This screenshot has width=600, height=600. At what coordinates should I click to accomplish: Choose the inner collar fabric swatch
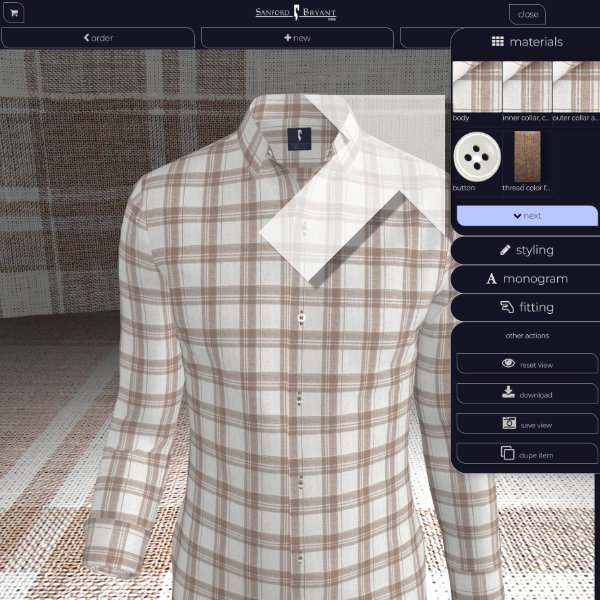[x=526, y=86]
